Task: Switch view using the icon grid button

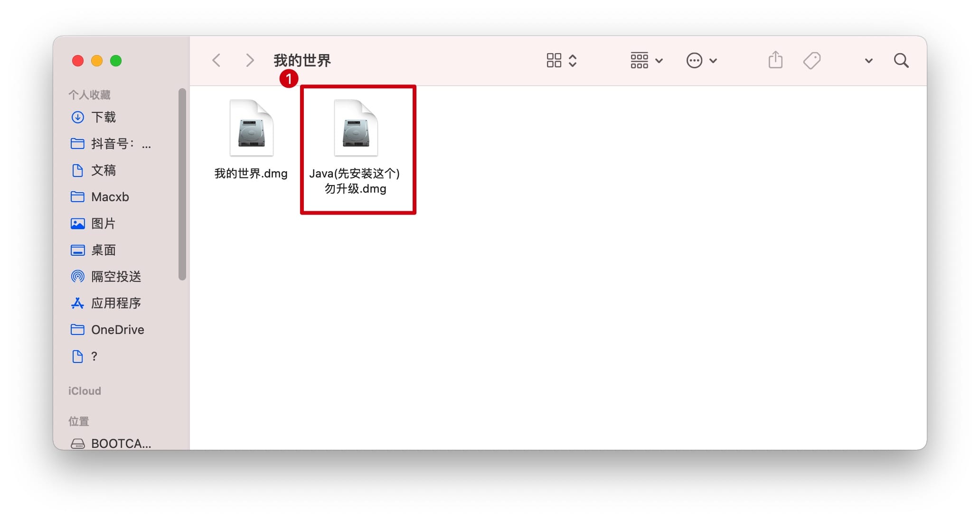Action: point(561,60)
